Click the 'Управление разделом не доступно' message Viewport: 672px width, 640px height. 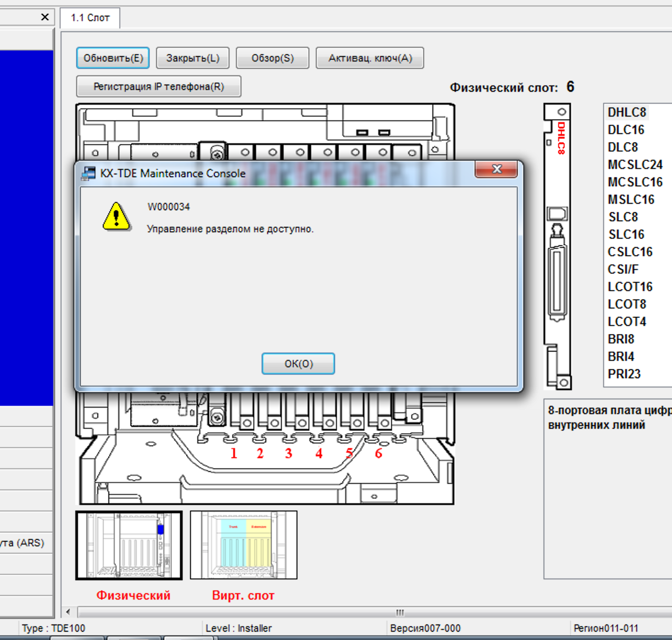tap(230, 229)
